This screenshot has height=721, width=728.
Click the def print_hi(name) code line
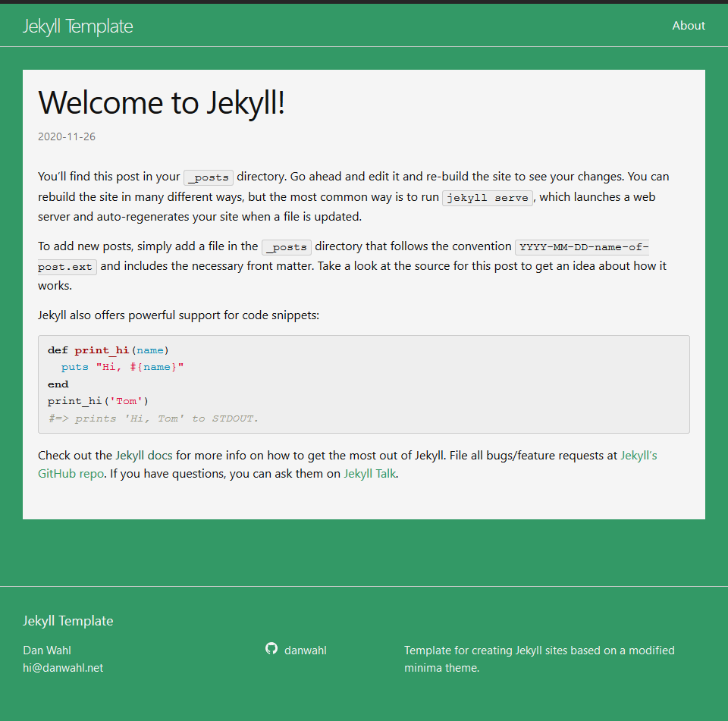[108, 350]
